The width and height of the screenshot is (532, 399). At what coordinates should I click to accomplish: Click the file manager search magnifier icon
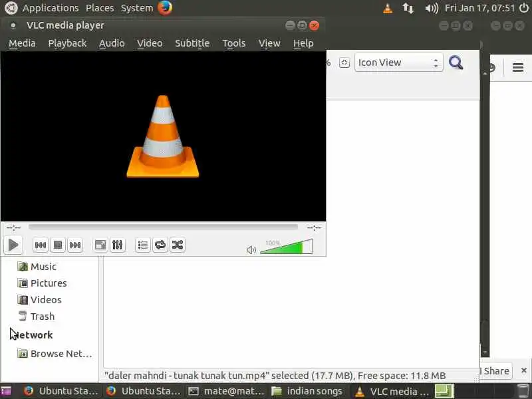[x=456, y=63]
